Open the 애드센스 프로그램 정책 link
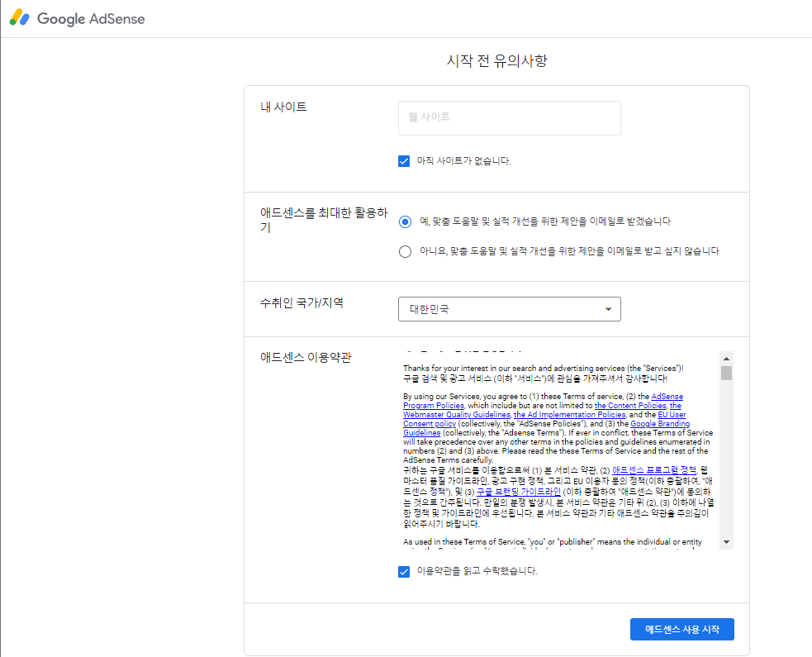 pyautogui.click(x=654, y=470)
